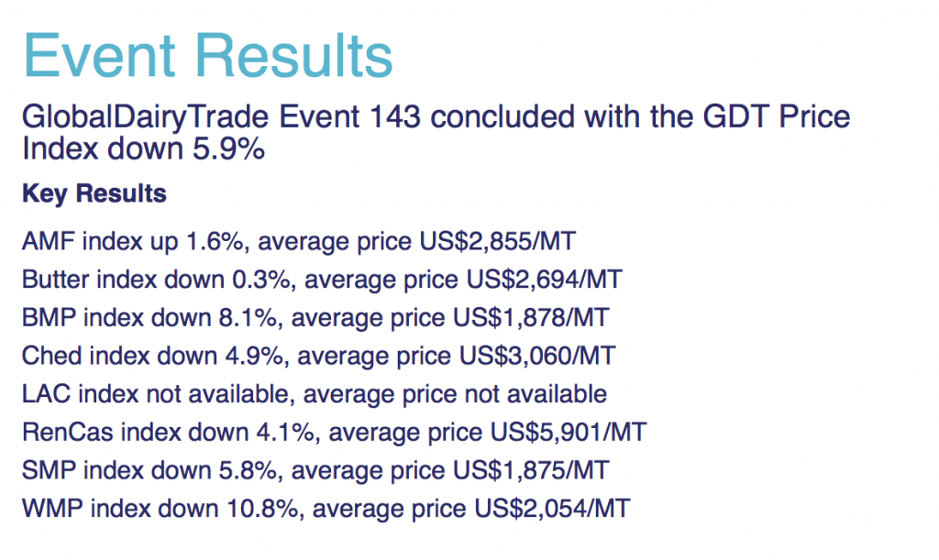Select the "Key Results" subheading
Viewport: 939px width, 560px height.
tap(94, 194)
